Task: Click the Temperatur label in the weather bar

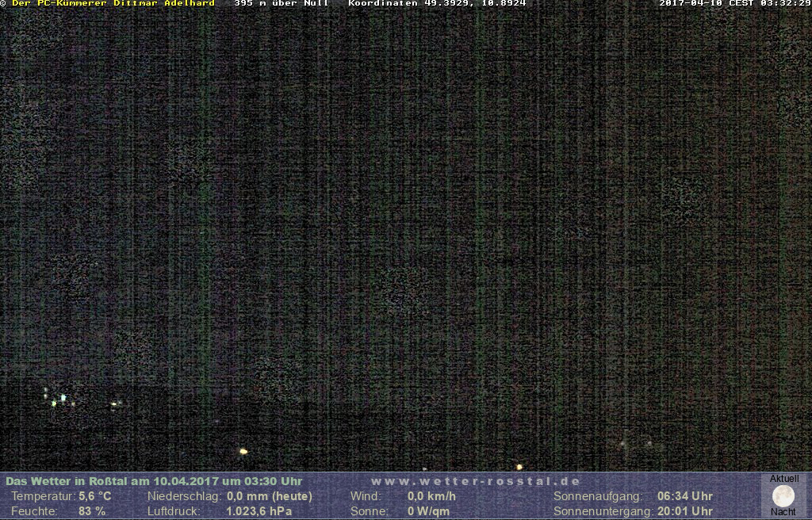Action: point(43,496)
